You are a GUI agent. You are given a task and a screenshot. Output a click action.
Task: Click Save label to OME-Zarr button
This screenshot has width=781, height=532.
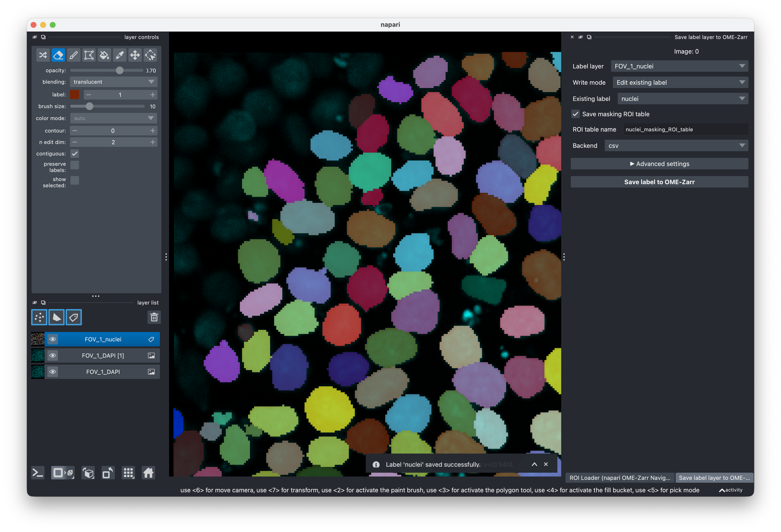659,182
